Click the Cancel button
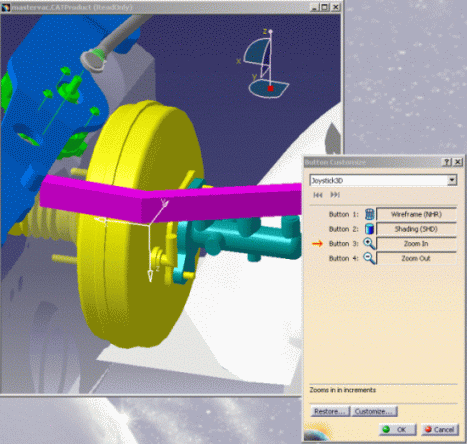 (x=440, y=429)
